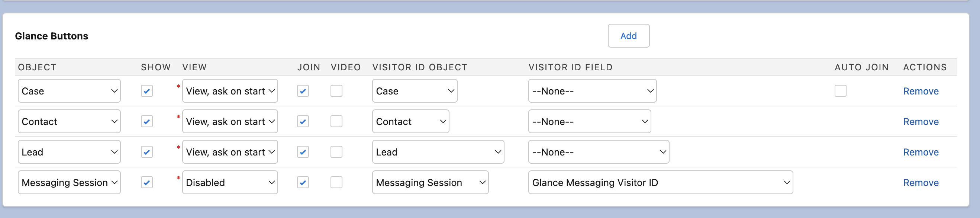
Task: Uncheck Show for Messaging Session row
Action: pos(146,182)
